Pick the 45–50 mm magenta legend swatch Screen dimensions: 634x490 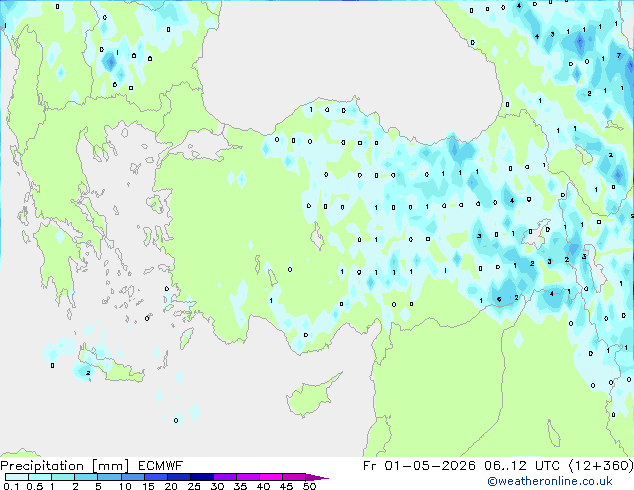pos(294,477)
